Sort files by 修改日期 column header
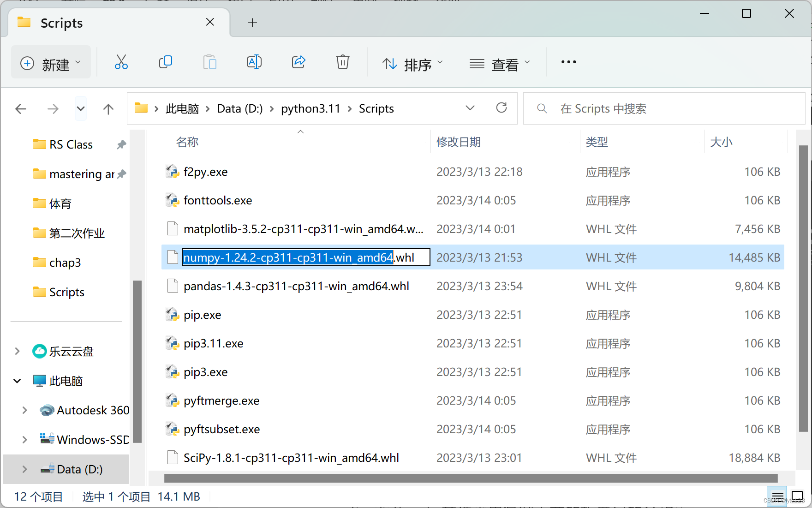This screenshot has width=812, height=508. 458,142
